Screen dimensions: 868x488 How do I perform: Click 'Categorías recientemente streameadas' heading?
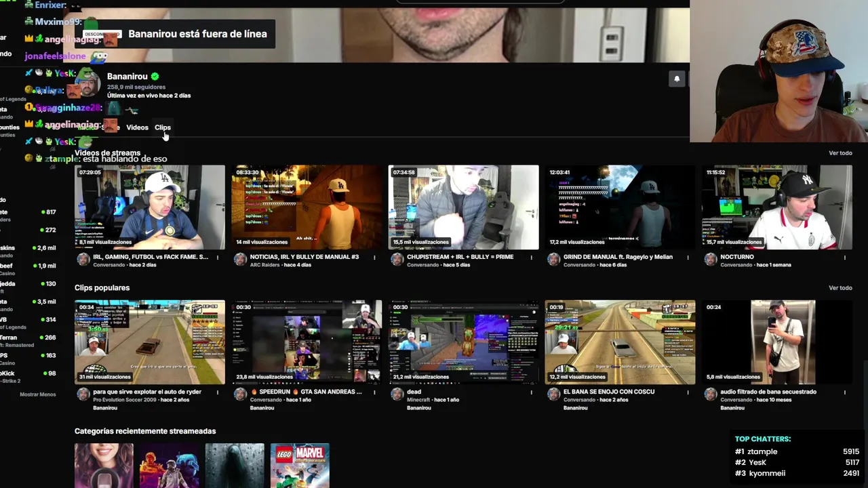(x=145, y=431)
